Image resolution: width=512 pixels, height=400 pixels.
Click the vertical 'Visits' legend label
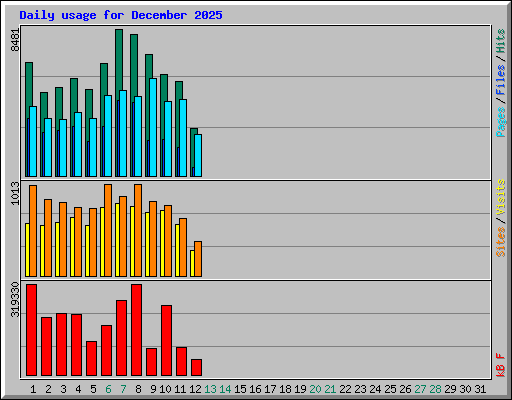pyautogui.click(x=501, y=197)
